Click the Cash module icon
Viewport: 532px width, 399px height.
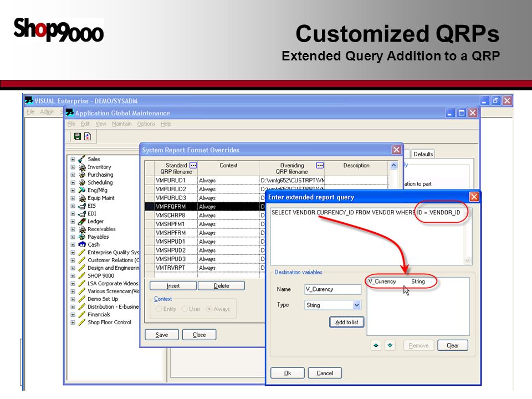point(82,244)
